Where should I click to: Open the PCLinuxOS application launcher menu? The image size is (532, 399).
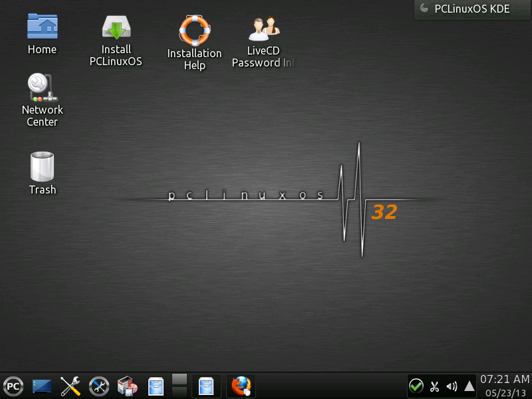point(13,386)
